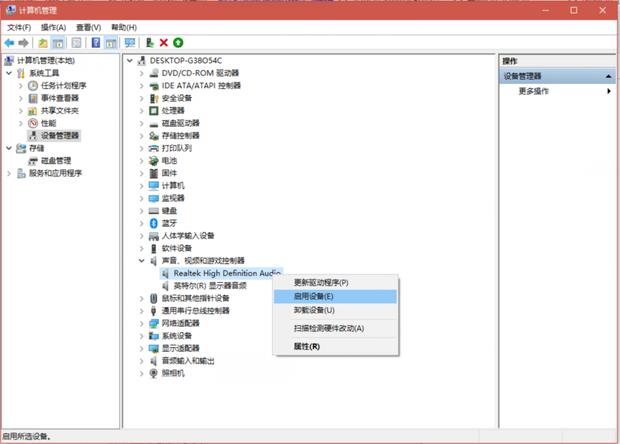
Task: Collapse the 声音、视频和游戏控制器 category
Action: [x=142, y=260]
